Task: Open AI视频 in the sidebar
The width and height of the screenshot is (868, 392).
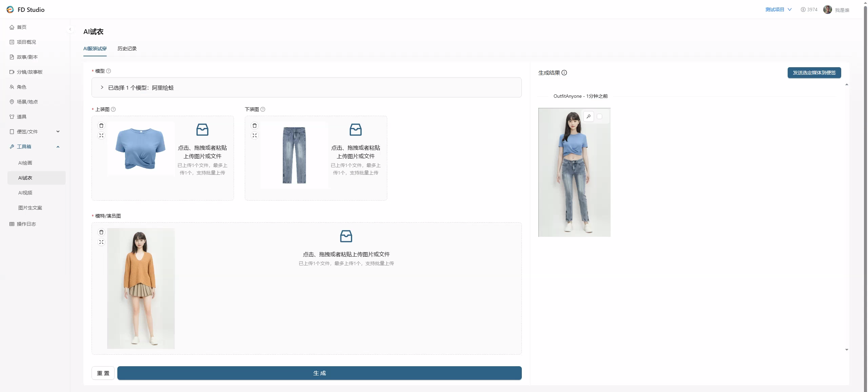Action: tap(36, 193)
